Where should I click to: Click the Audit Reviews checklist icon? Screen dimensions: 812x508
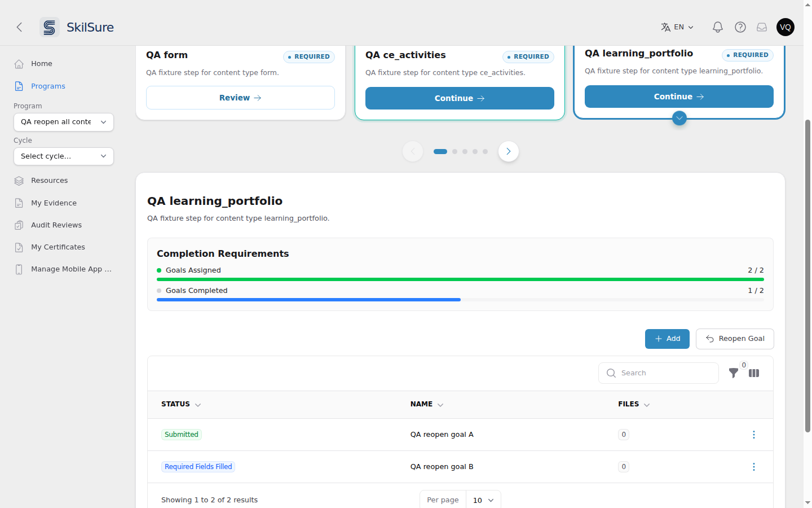[19, 225]
